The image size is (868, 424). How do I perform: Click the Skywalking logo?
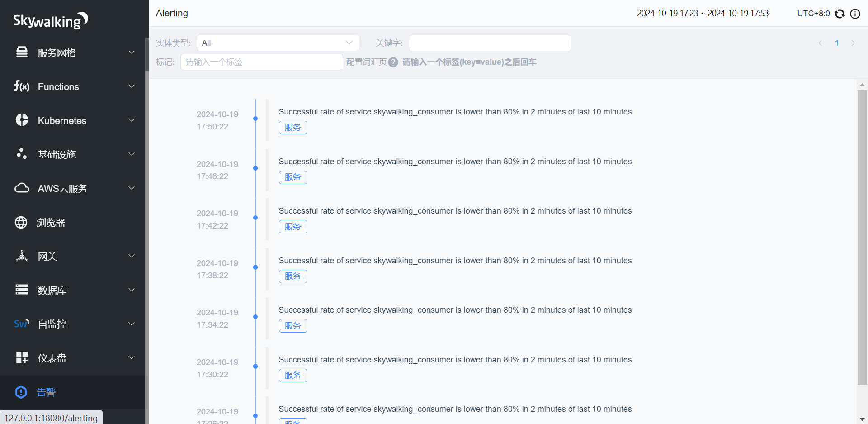click(x=51, y=20)
